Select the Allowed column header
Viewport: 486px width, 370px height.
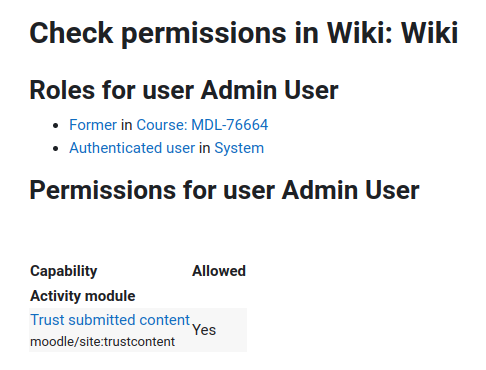219,271
